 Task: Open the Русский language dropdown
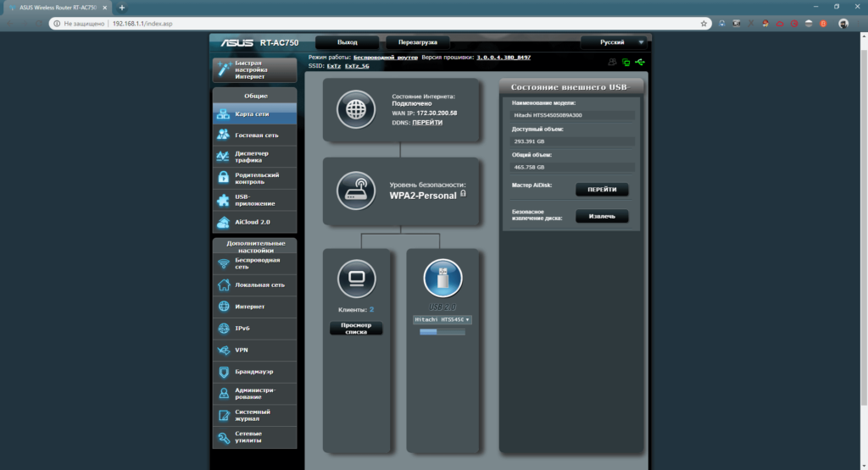(x=613, y=41)
